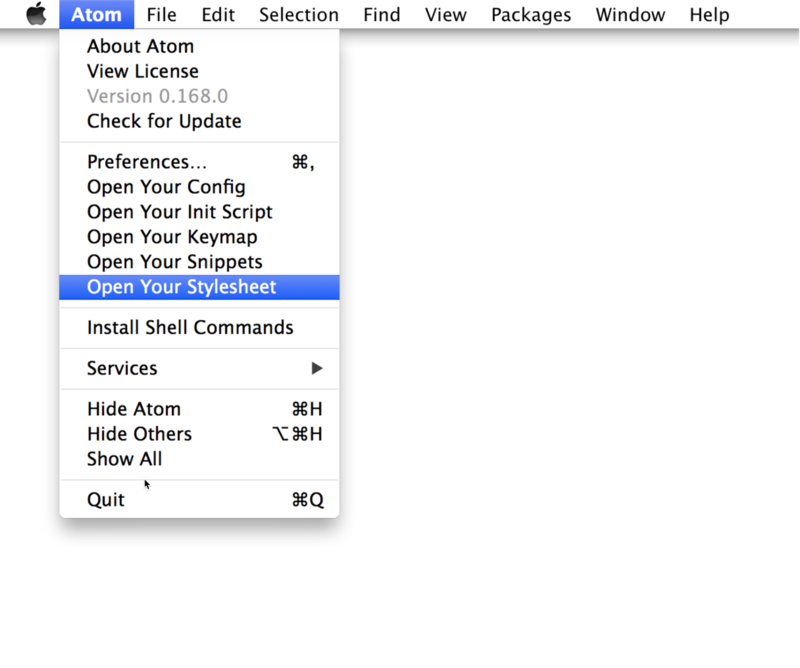Choose Open Your Keymap

tap(172, 237)
